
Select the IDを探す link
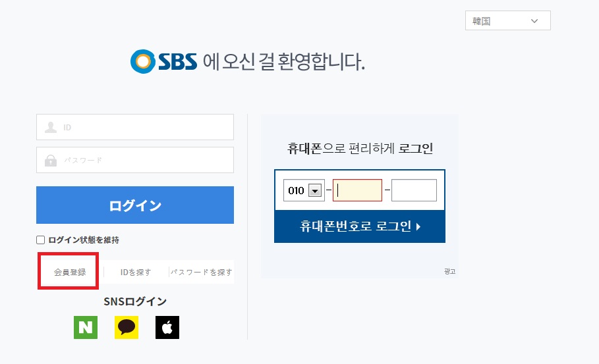point(136,272)
